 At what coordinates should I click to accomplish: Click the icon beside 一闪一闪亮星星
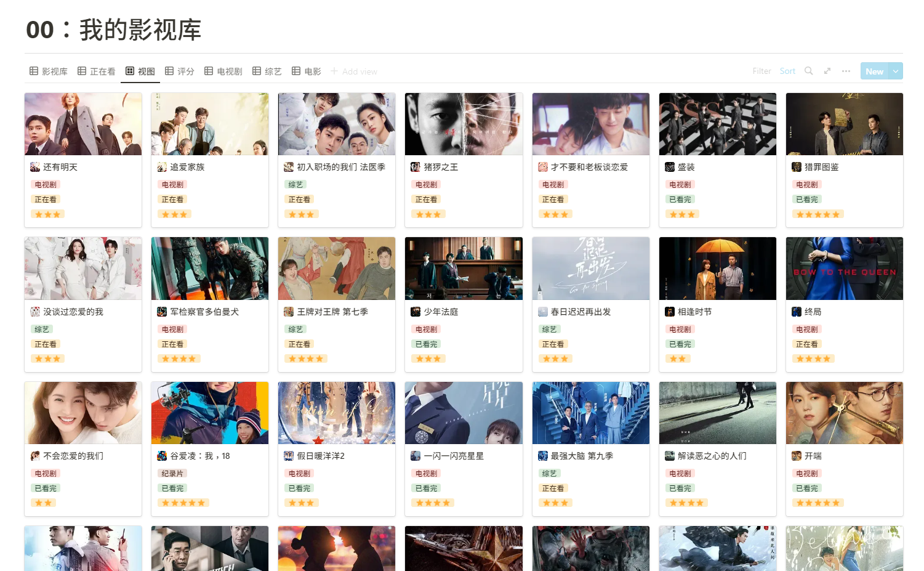tap(416, 456)
